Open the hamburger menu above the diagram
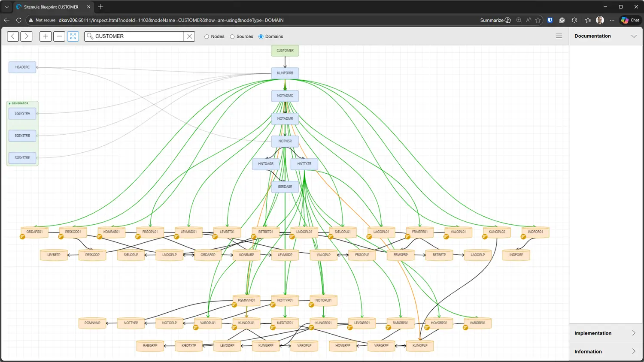644x362 pixels. (x=559, y=36)
